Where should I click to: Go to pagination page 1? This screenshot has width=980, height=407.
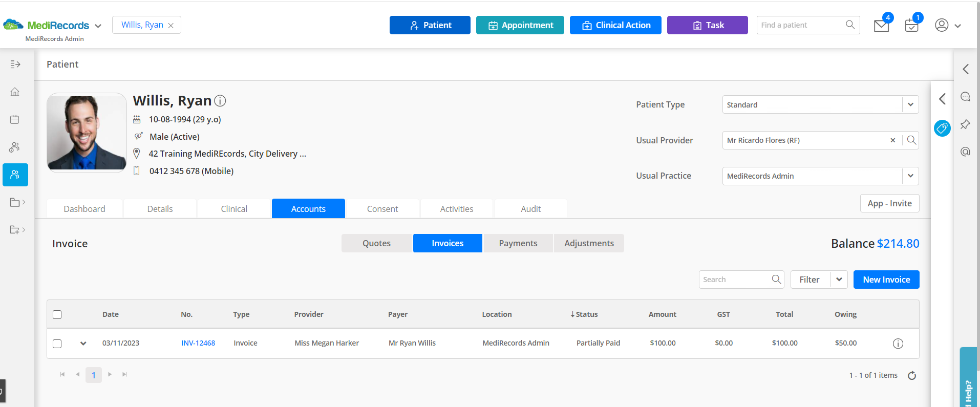tap(94, 375)
